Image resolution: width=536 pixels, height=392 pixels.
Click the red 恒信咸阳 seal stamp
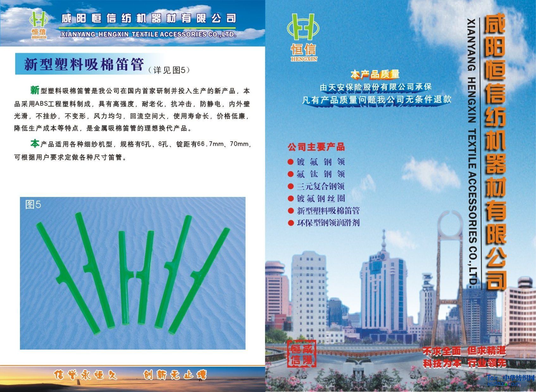pyautogui.click(x=301, y=354)
